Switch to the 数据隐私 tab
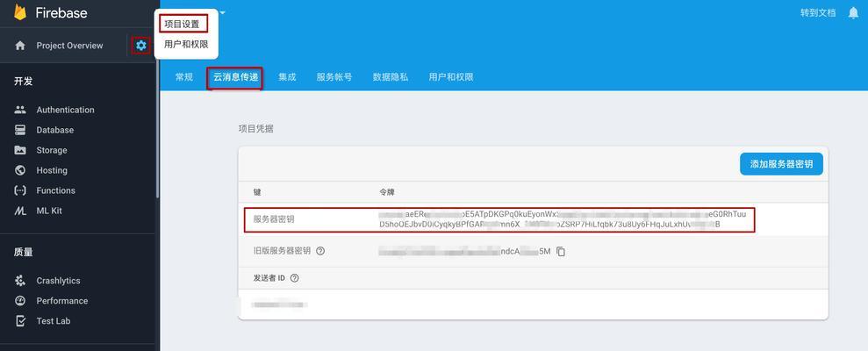This screenshot has height=351, width=868. pyautogui.click(x=391, y=77)
